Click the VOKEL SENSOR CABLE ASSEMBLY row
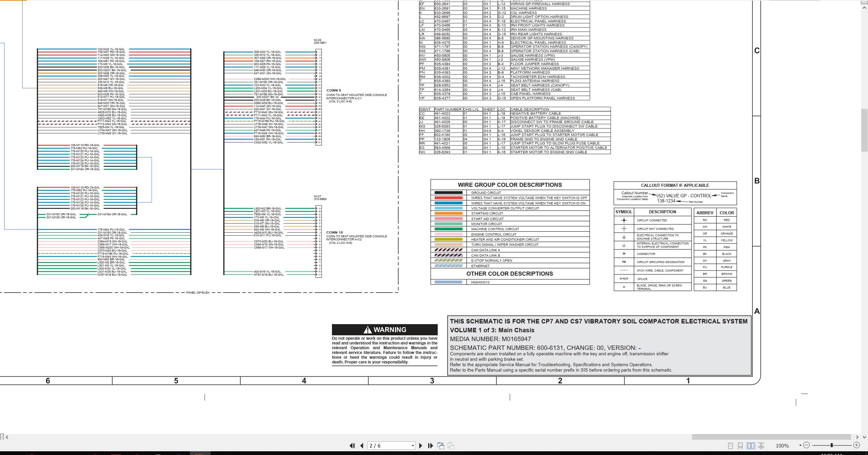 coord(515,131)
